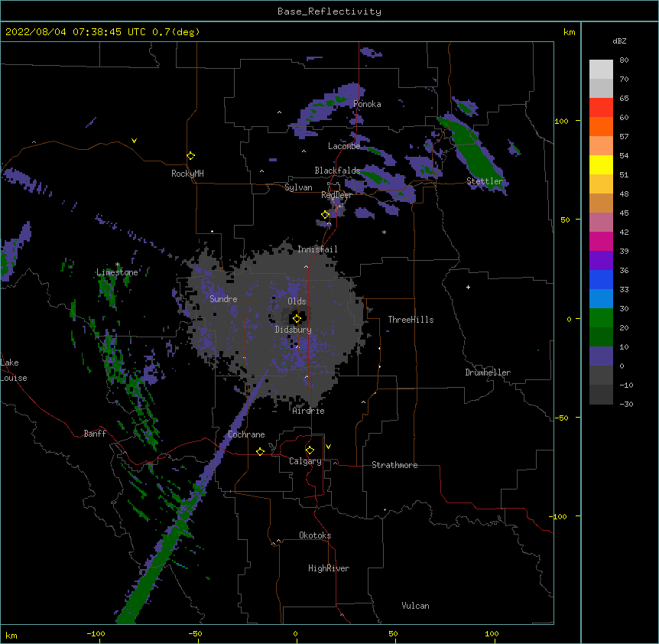The image size is (659, 644).
Task: Click the Cochrane town label
Action: 246,434
